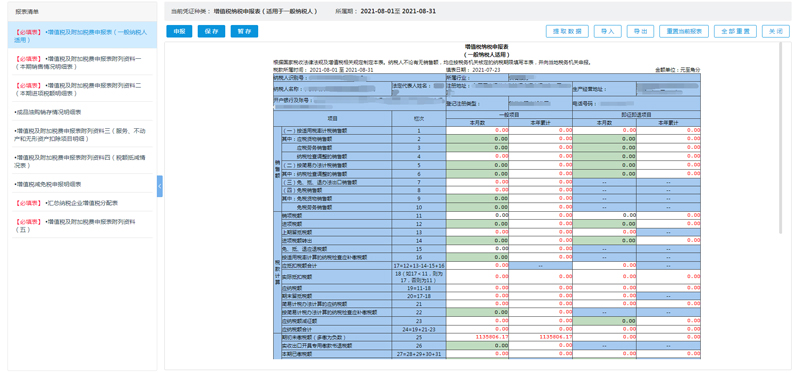Click the blue 申报 submit button
Viewport: 800px width, 373px height.
(179, 31)
